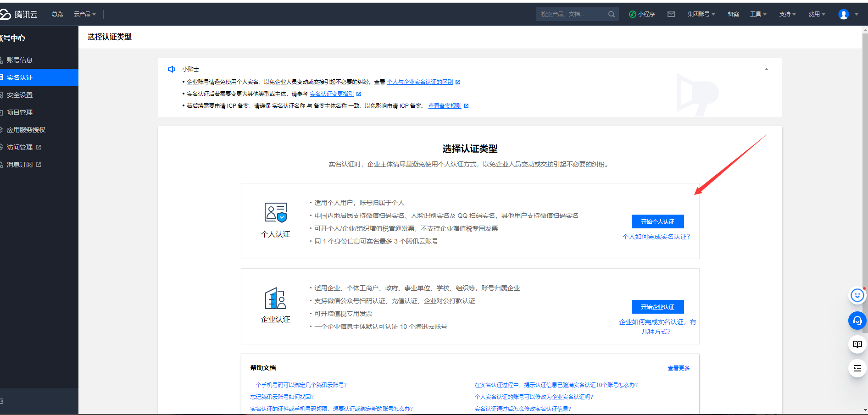The image size is (868, 415).
Task: Click the 开始企业认证 button
Action: pos(657,307)
